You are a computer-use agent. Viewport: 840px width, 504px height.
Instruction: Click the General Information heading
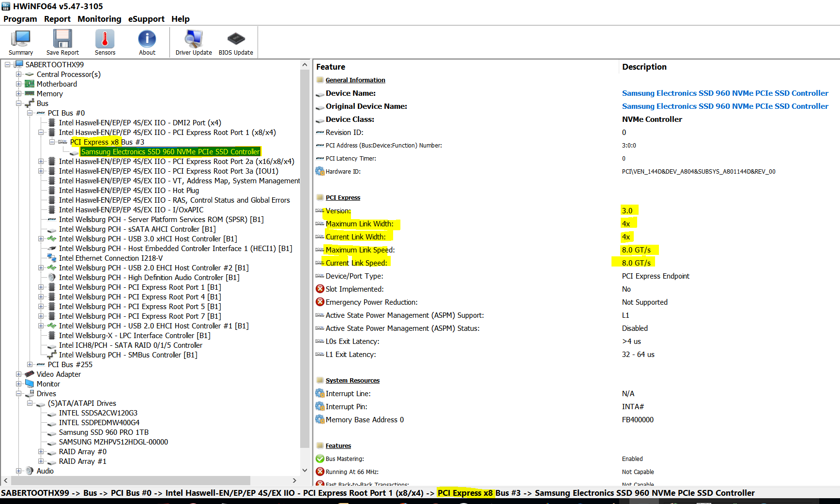[355, 80]
